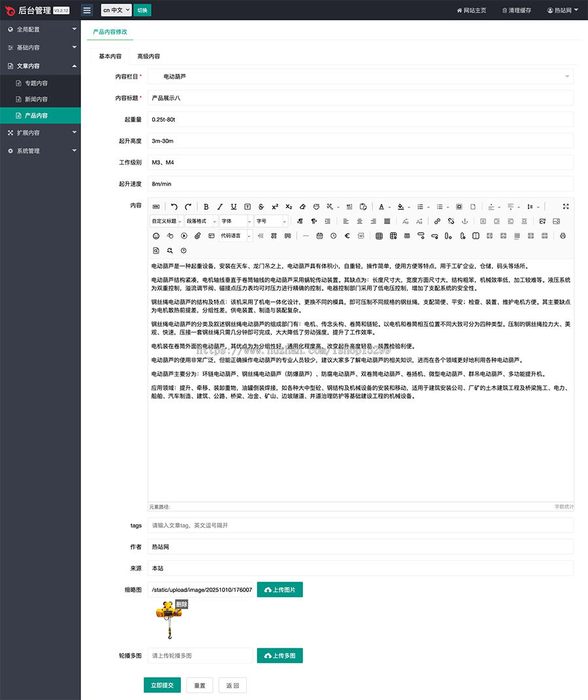Open the 代码语言 dropdown

coord(236,236)
